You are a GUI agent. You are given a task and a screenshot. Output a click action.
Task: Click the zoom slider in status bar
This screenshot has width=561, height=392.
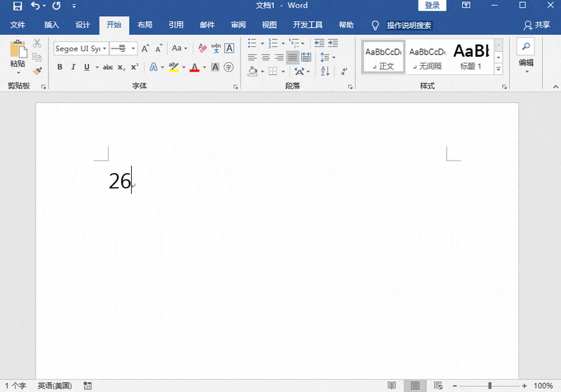[489, 386]
